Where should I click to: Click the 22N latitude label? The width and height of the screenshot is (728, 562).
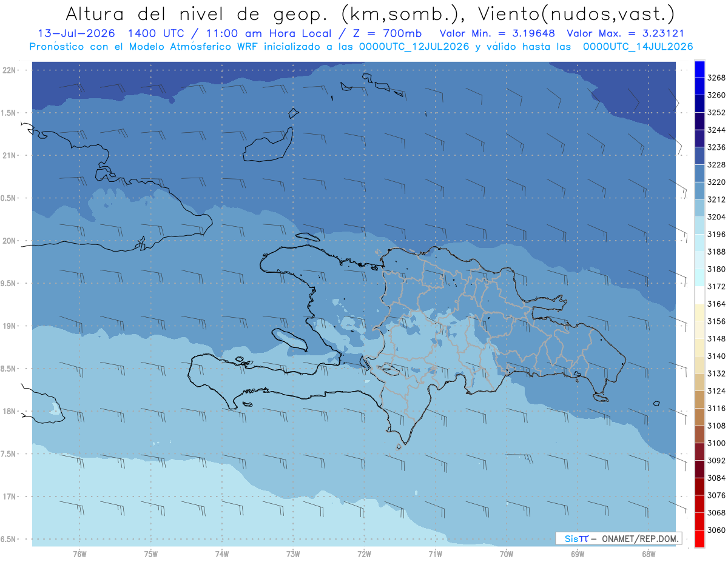(x=9, y=70)
